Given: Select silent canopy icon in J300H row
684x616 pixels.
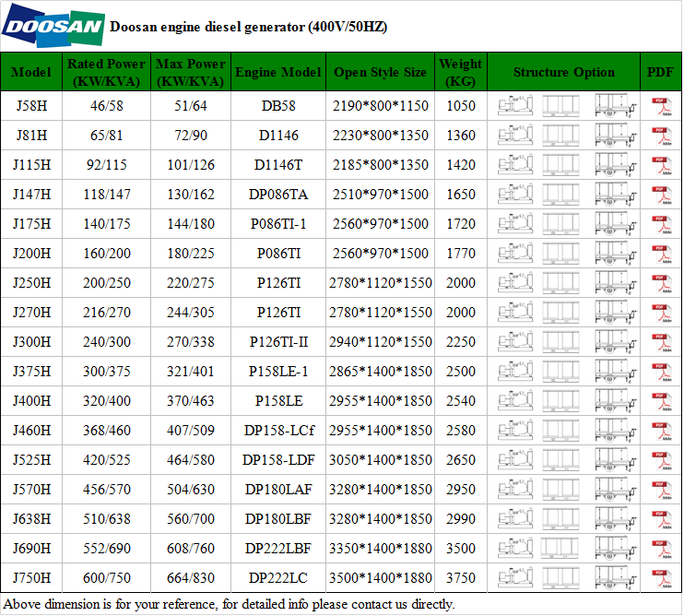Looking at the screenshot, I should (x=560, y=342).
